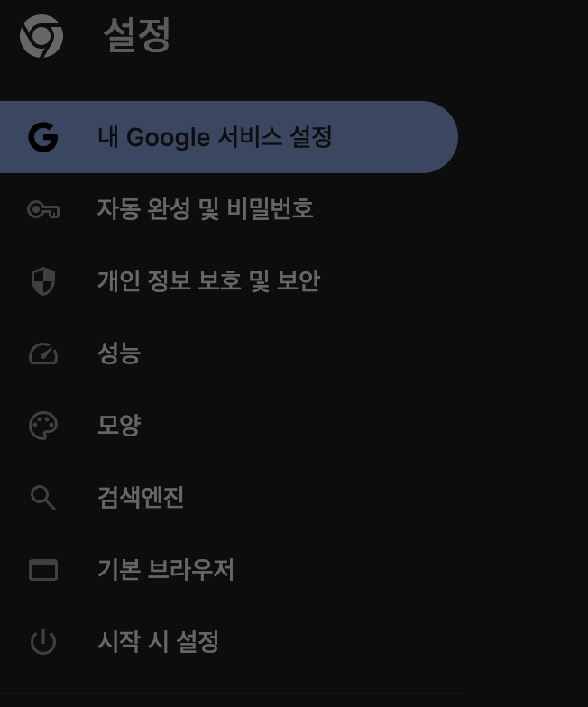Click the Google G icon

(x=43, y=137)
